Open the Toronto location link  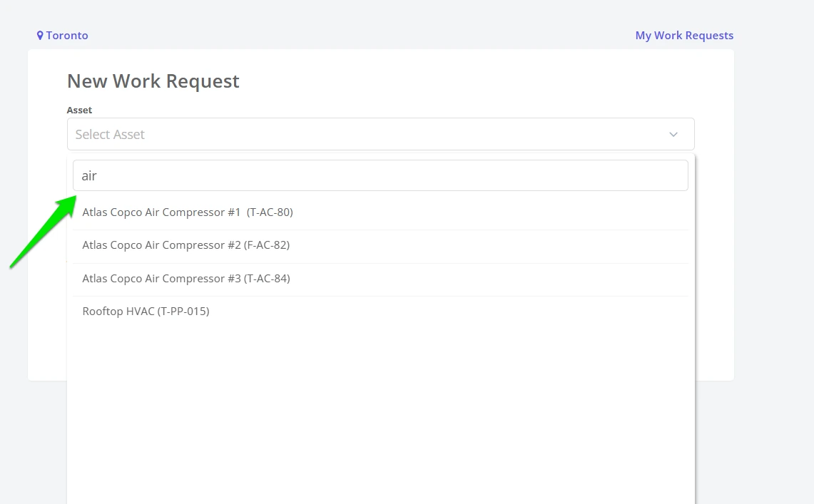[x=62, y=35]
